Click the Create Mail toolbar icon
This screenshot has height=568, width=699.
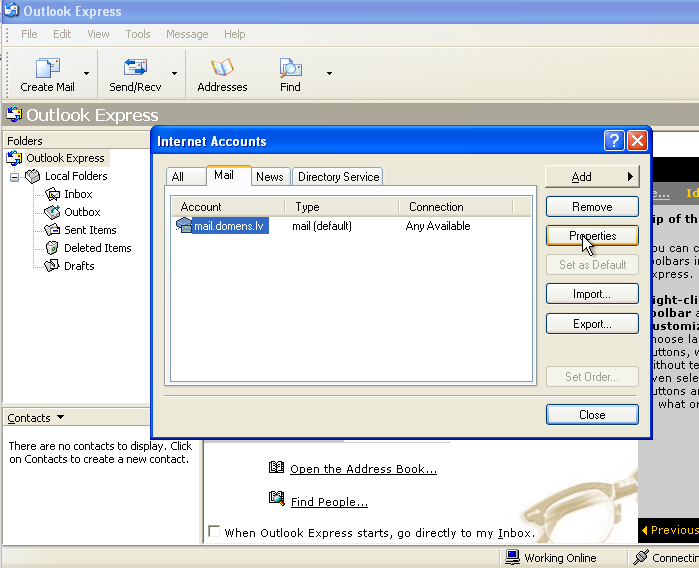47,68
